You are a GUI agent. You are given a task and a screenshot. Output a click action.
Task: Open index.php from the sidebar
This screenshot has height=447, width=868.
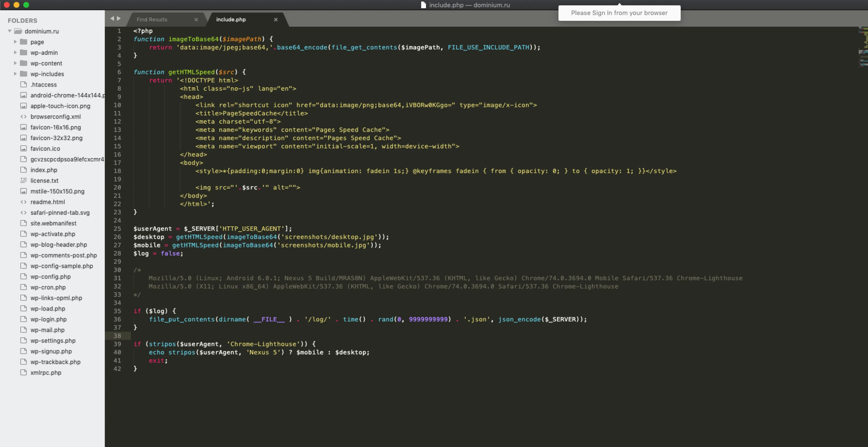click(x=44, y=170)
